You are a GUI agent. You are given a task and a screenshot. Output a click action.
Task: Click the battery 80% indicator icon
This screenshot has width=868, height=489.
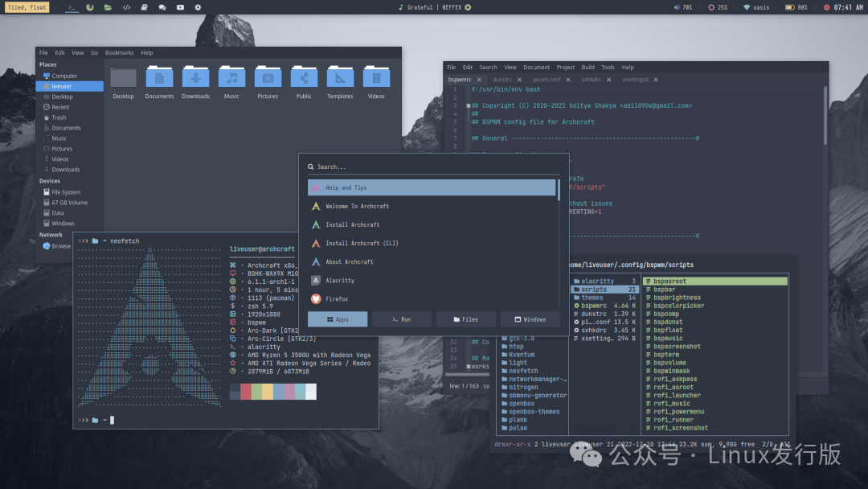tap(790, 7)
